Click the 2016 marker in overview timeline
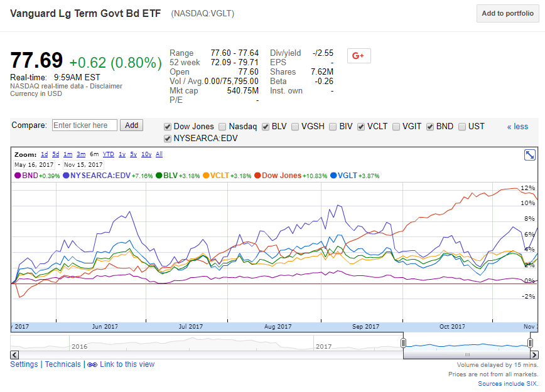The width and height of the screenshot is (545, 392). (x=79, y=346)
